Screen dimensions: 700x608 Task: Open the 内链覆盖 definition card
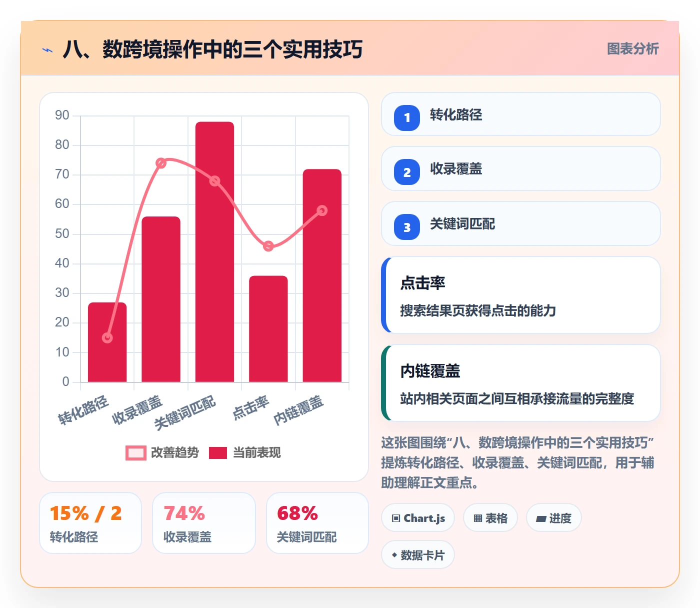click(520, 383)
